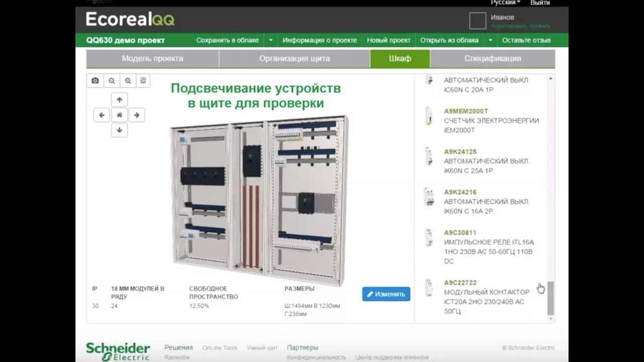
Task: Click the user profile avatar box
Action: click(477, 21)
